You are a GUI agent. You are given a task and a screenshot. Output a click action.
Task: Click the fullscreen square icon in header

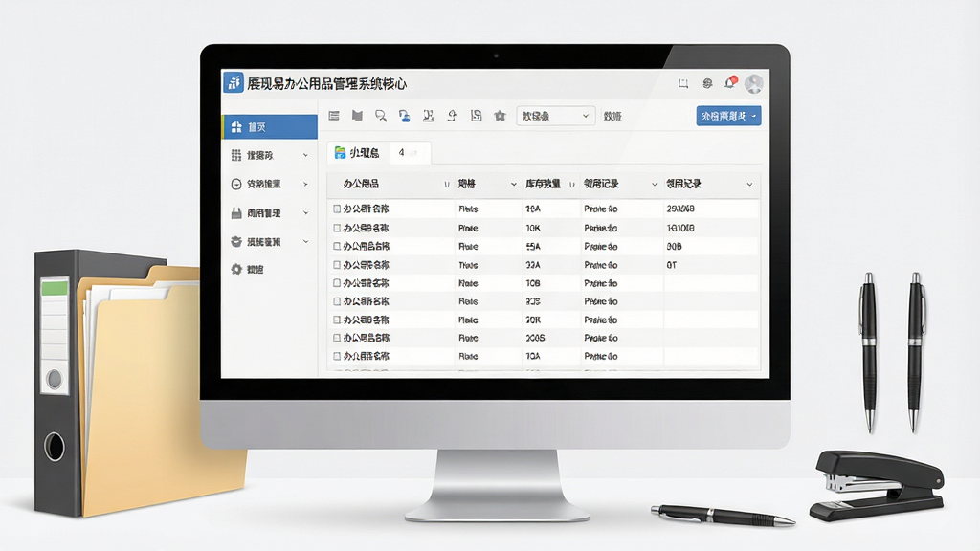point(683,83)
